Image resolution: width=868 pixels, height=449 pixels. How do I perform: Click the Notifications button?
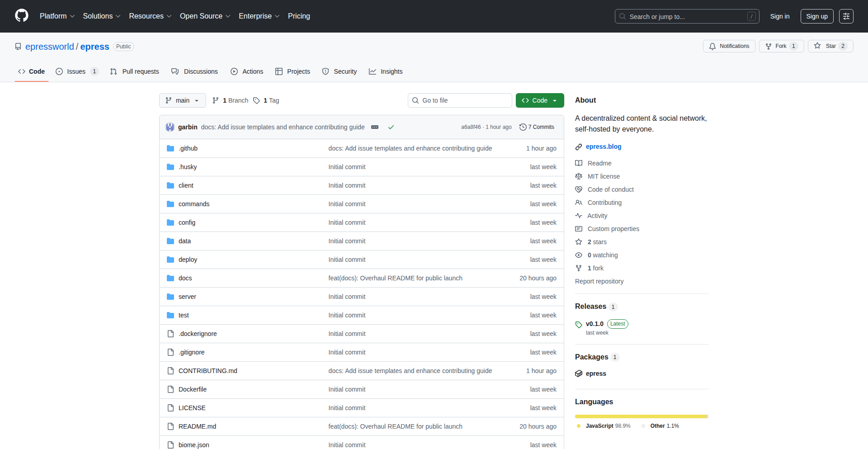[729, 46]
